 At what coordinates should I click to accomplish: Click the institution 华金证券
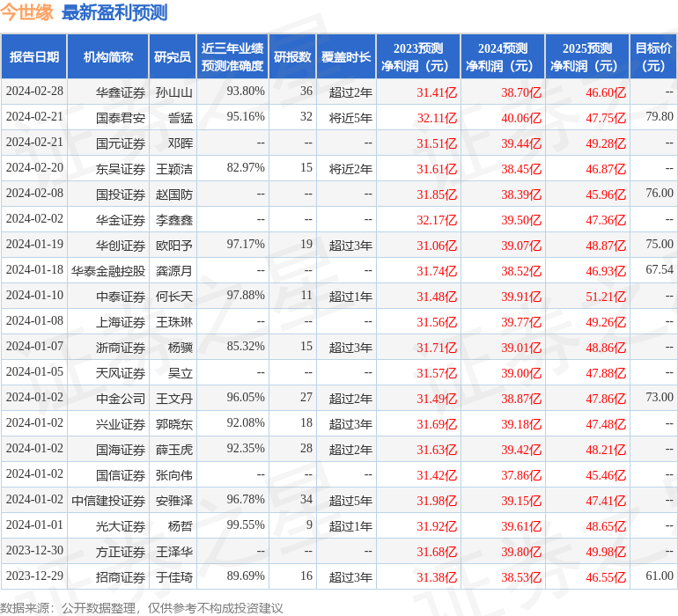[x=121, y=220]
